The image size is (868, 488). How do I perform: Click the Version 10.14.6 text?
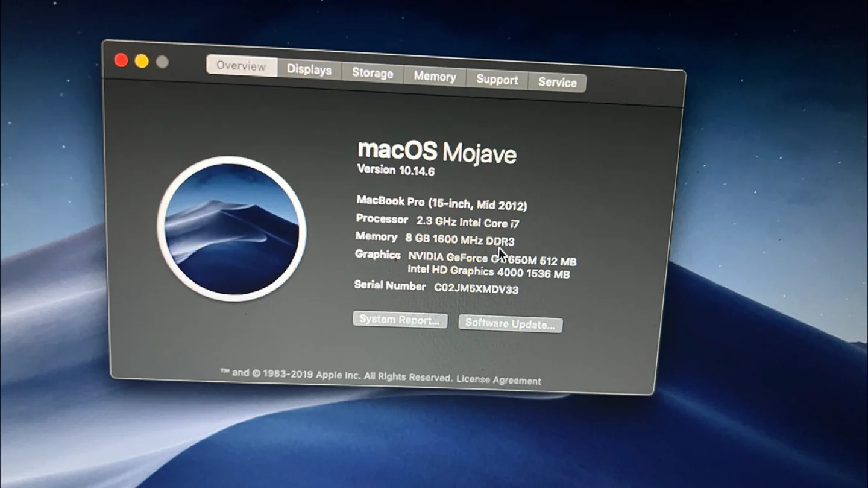click(396, 170)
